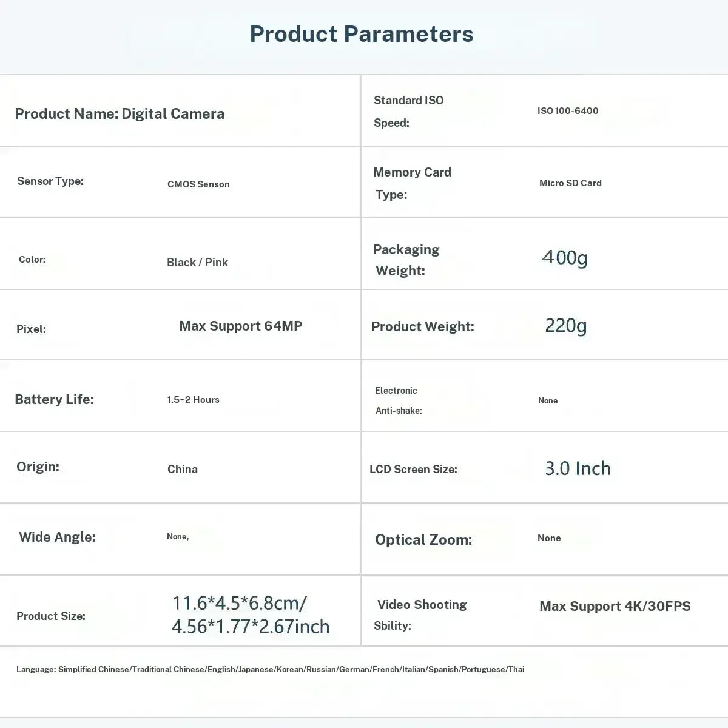Select the LCD Screen Size label
The image size is (728, 728).
click(x=413, y=469)
